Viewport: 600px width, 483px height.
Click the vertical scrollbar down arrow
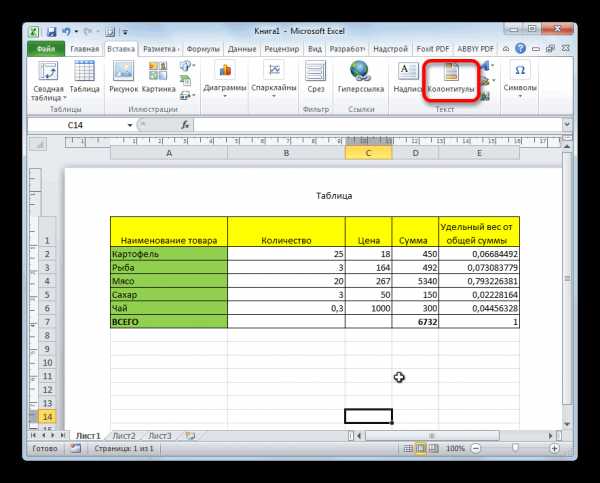(x=567, y=424)
